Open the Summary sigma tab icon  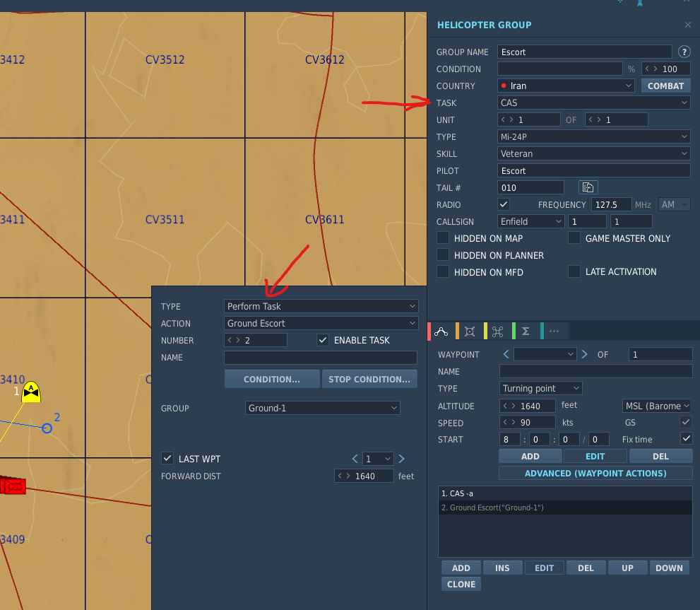(526, 332)
